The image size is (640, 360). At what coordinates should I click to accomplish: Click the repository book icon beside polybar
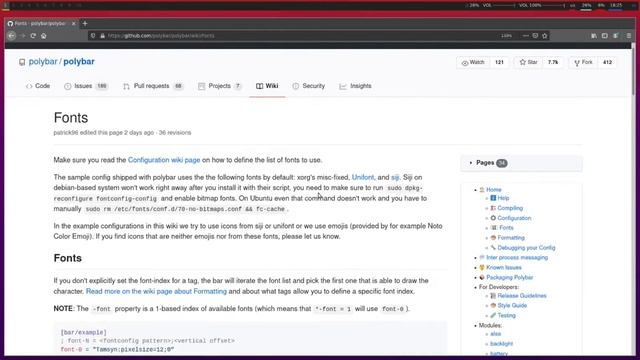click(x=22, y=62)
